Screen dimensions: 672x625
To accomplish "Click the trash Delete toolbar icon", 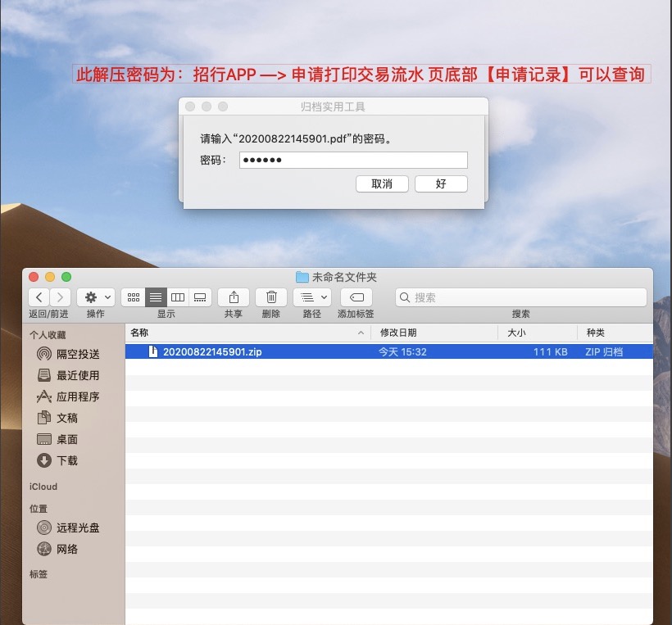I will [271, 297].
